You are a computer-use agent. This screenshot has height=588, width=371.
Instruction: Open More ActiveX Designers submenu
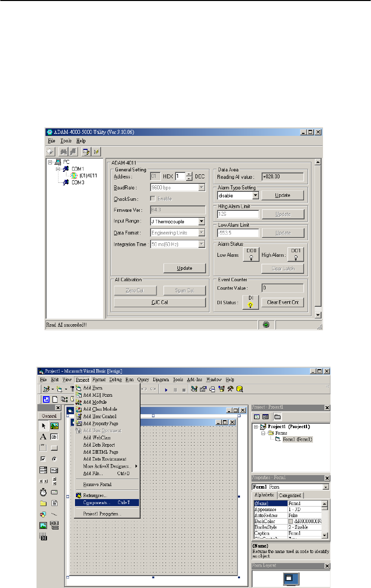click(107, 466)
